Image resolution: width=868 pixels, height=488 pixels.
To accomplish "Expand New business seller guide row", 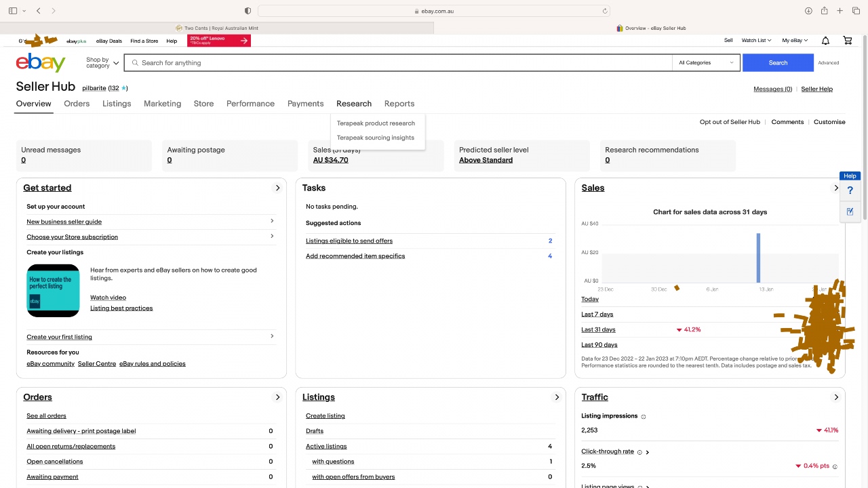I will click(x=151, y=222).
